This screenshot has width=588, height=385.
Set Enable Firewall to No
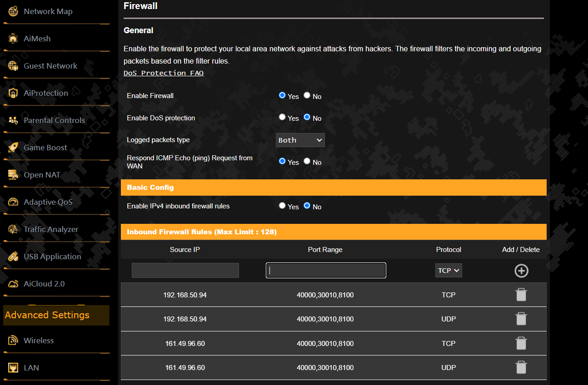coord(307,95)
